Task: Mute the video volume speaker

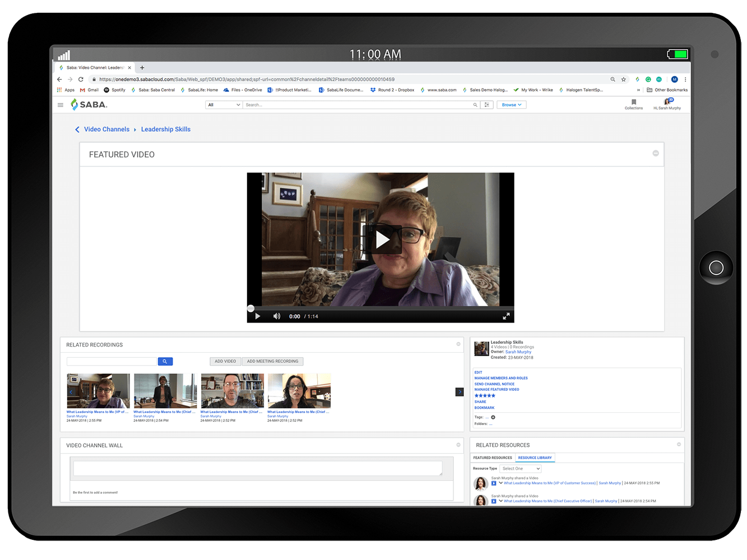Action: click(276, 316)
